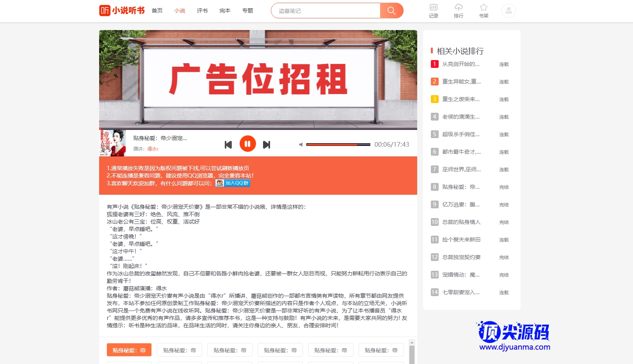Open top ranked novel 从亮剑开始的
Image resolution: width=633 pixels, height=364 pixels.
tap(461, 64)
